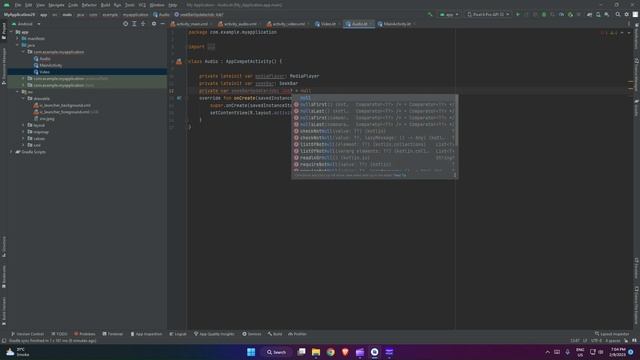Toggle Device File Explorer on right stripe

[636, 305]
